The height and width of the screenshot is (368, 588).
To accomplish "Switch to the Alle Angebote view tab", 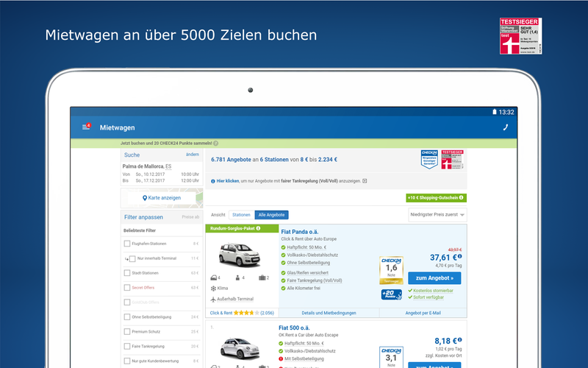I will 271,215.
